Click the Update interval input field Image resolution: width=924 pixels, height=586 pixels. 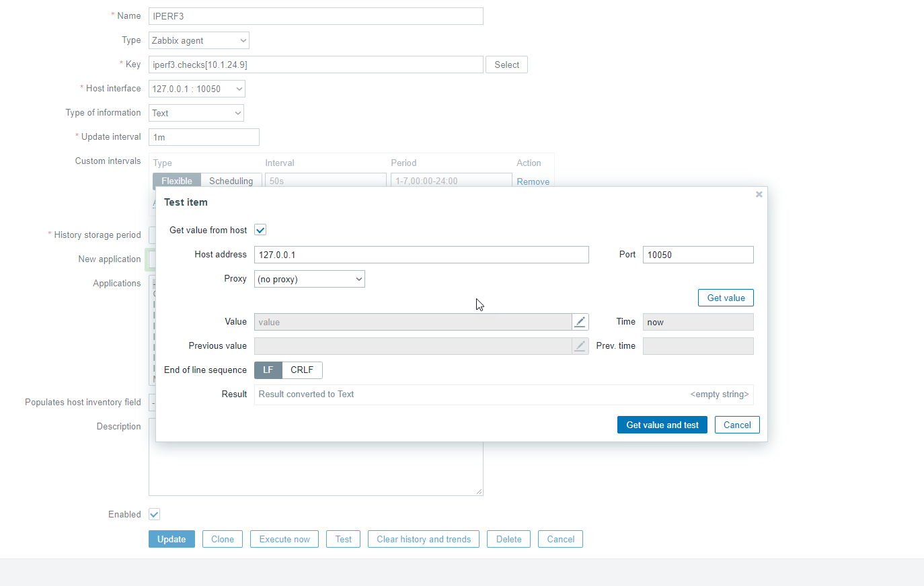point(204,137)
